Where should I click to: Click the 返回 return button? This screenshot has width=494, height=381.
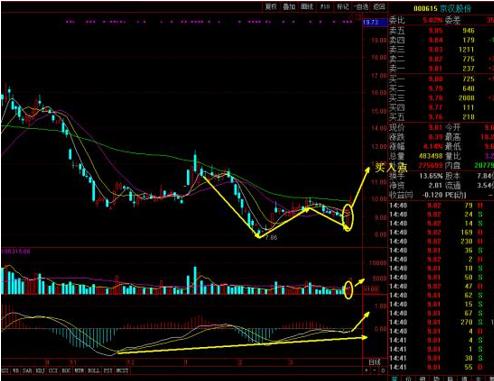[x=379, y=6]
